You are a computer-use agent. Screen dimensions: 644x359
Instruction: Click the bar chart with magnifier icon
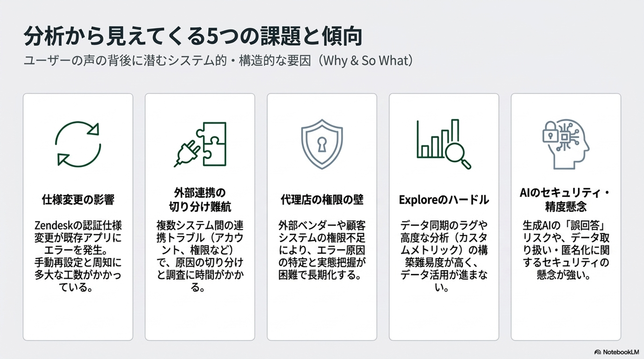444,144
